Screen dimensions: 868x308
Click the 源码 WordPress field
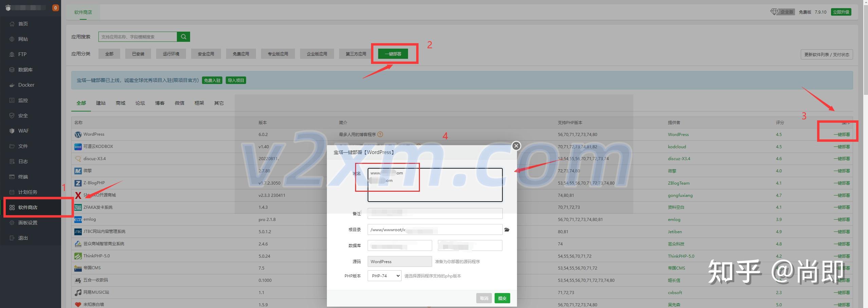pos(400,261)
